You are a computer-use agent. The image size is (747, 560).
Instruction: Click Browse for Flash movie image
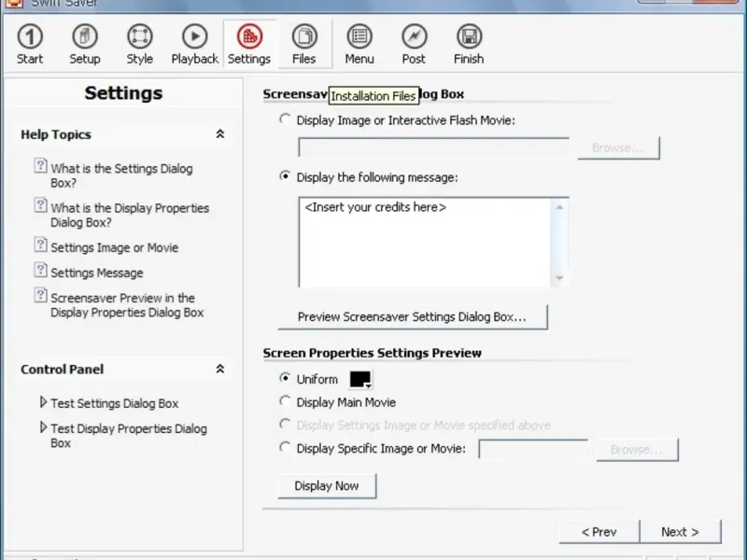pos(618,148)
